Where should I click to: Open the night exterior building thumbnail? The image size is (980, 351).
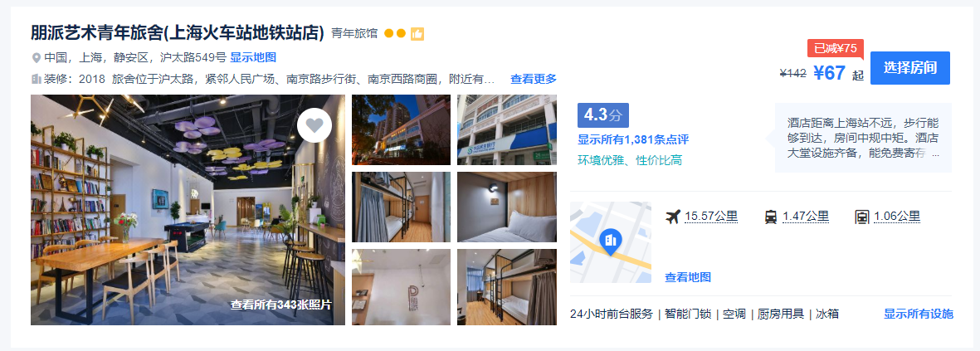tap(402, 130)
